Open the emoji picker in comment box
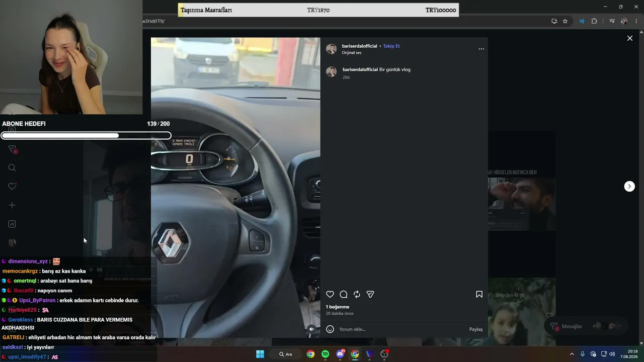The width and height of the screenshot is (644, 362). pos(330,329)
